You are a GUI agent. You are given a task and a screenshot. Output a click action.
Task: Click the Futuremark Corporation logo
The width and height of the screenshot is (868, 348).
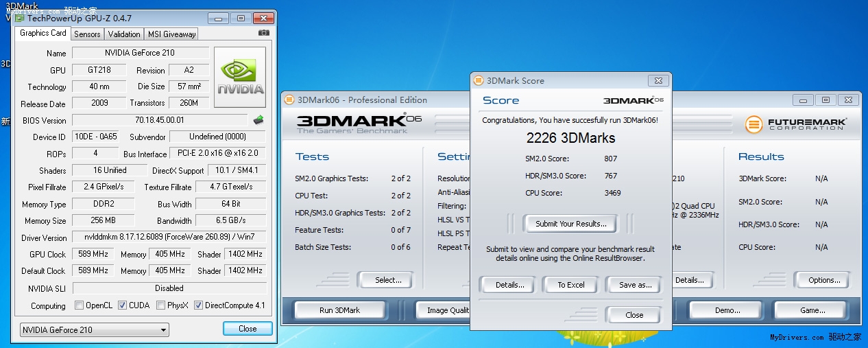[x=796, y=124]
